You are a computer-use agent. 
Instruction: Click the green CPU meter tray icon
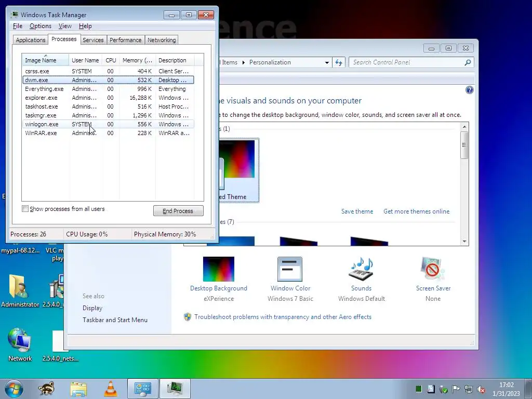[419, 389]
